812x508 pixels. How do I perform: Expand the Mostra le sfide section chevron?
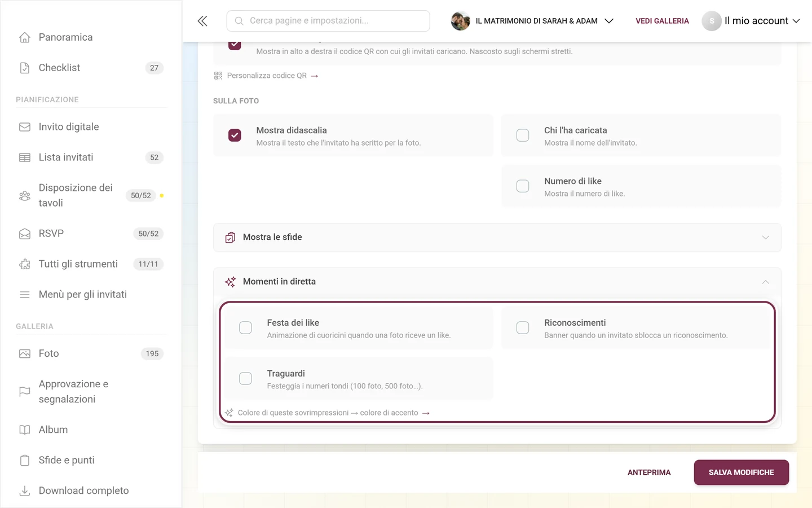[765, 238]
